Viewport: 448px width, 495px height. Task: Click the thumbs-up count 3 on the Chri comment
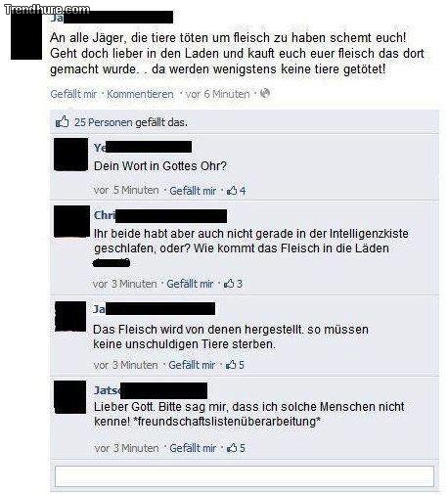click(234, 284)
